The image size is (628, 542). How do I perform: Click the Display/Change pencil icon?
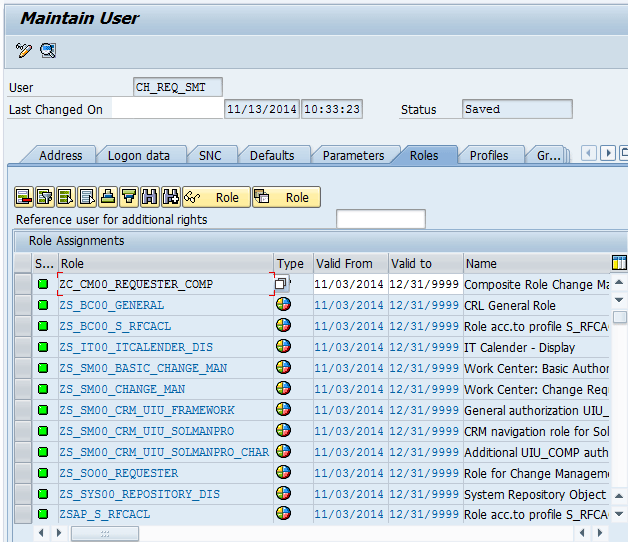click(24, 50)
